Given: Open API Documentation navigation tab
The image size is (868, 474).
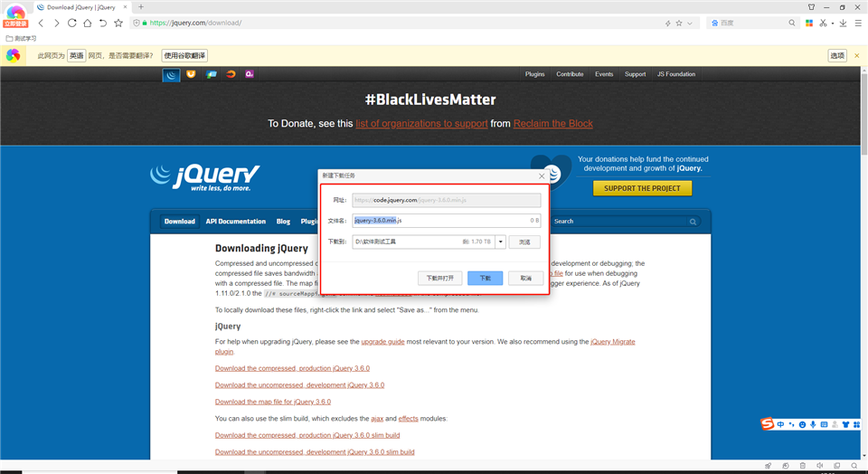Looking at the screenshot, I should [x=236, y=222].
